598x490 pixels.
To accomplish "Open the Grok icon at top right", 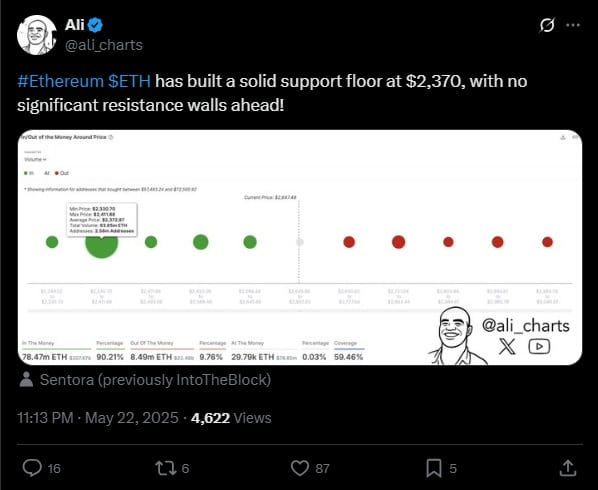I will 547,26.
